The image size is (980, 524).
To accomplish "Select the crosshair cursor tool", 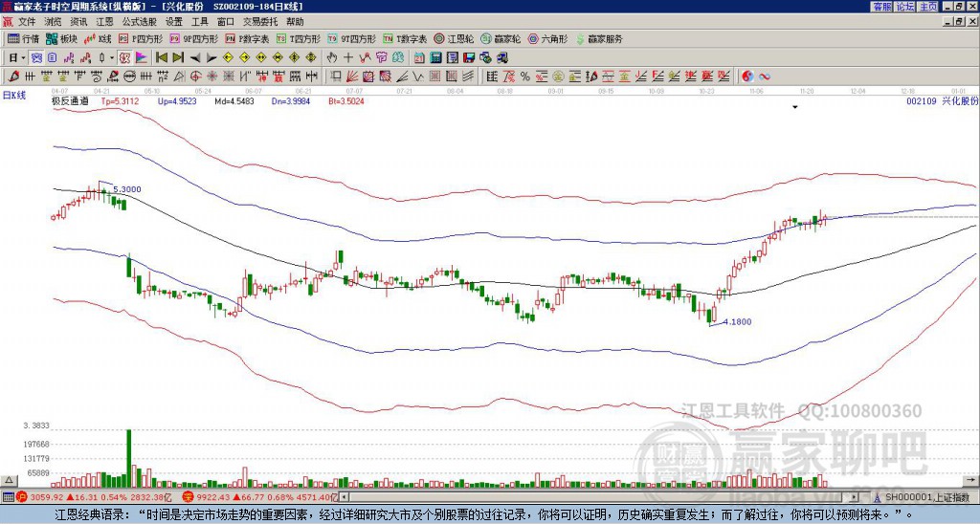I will point(348,58).
